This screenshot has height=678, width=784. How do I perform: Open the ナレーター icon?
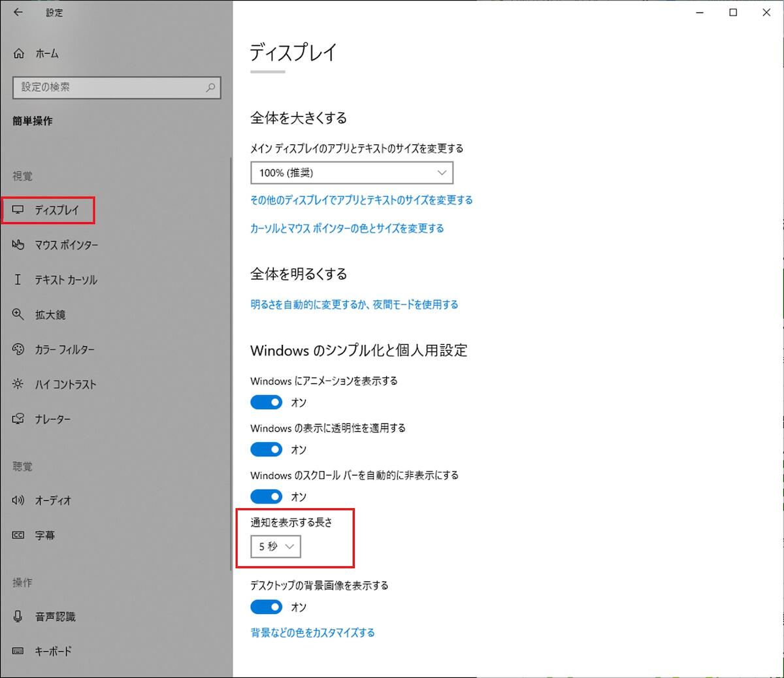point(18,419)
